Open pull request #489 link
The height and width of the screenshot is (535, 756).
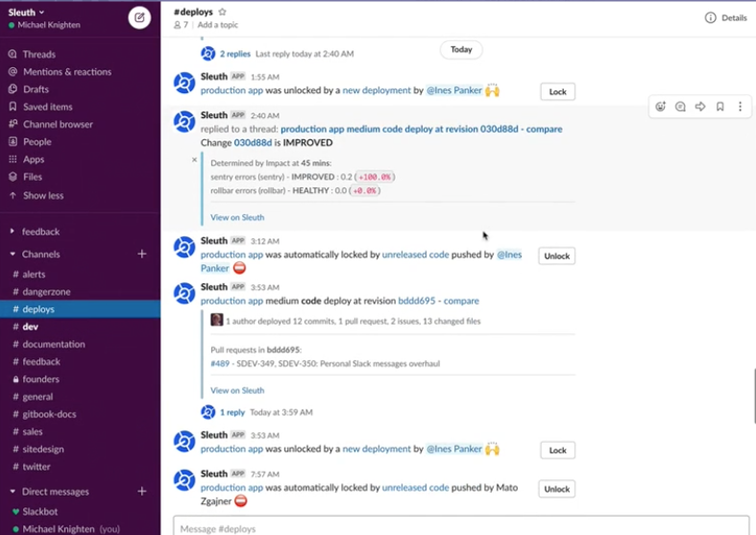[x=220, y=363]
